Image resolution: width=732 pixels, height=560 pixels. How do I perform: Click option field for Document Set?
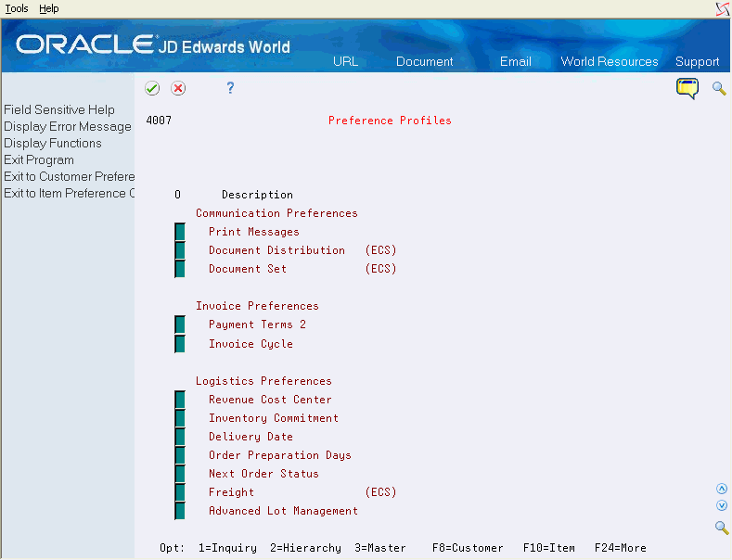(180, 269)
